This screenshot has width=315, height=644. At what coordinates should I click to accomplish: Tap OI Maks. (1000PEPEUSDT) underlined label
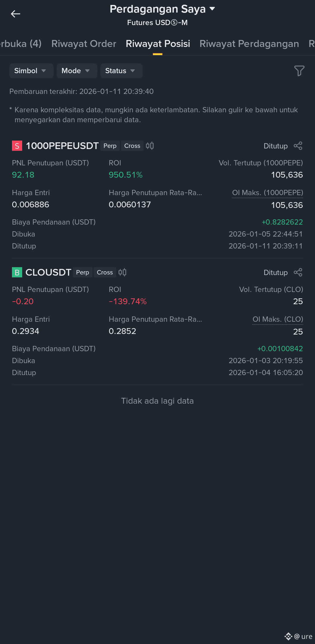tap(267, 193)
